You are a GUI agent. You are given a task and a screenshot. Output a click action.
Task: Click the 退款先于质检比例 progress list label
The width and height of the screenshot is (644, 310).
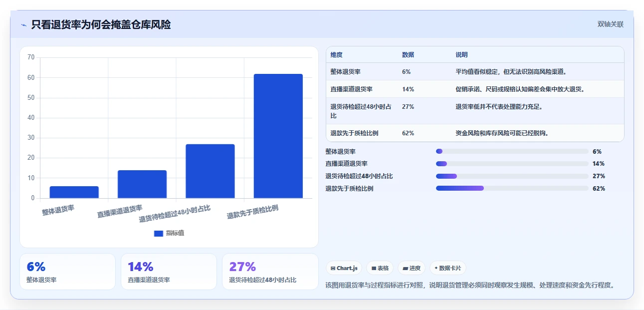click(349, 189)
